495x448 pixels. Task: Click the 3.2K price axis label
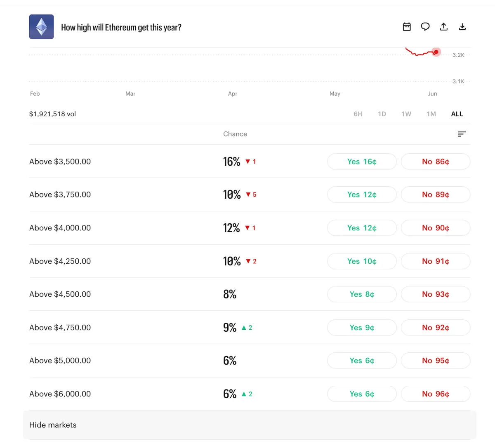point(458,55)
